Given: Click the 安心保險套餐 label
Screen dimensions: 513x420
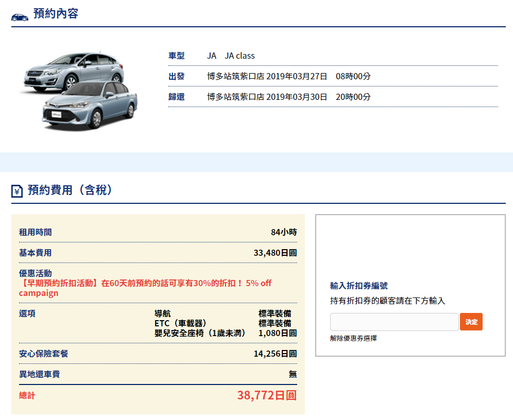Looking at the screenshot, I should (43, 354).
